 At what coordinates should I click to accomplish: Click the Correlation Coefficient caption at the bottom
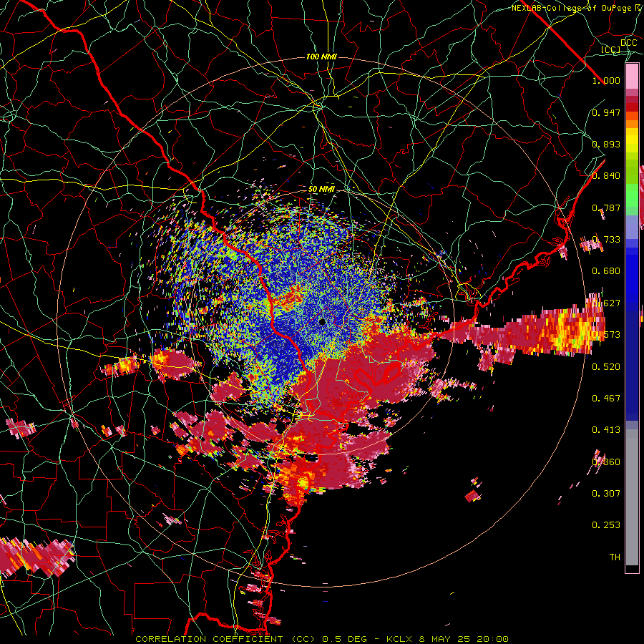[322, 639]
